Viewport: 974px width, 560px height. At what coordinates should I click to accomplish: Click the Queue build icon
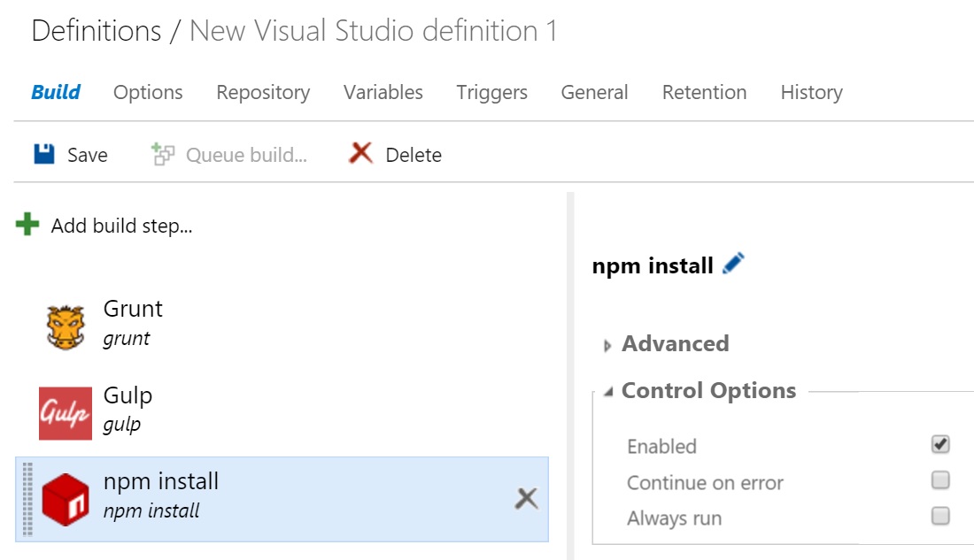click(163, 154)
